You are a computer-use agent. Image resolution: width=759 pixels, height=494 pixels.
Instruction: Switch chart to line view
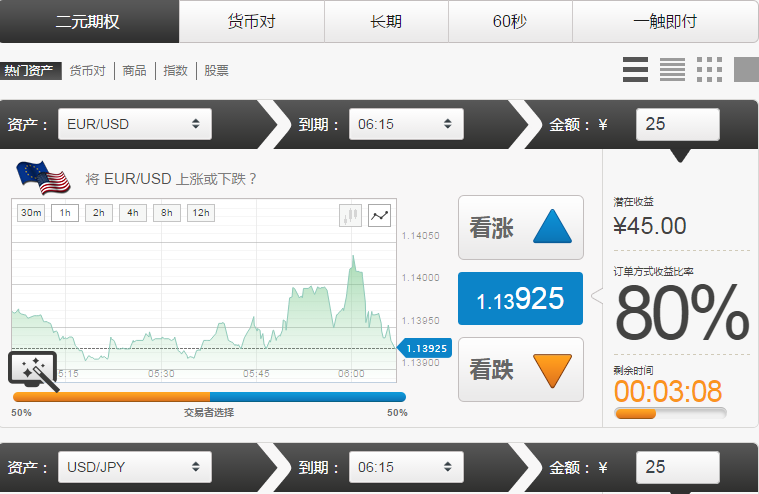pyautogui.click(x=380, y=215)
